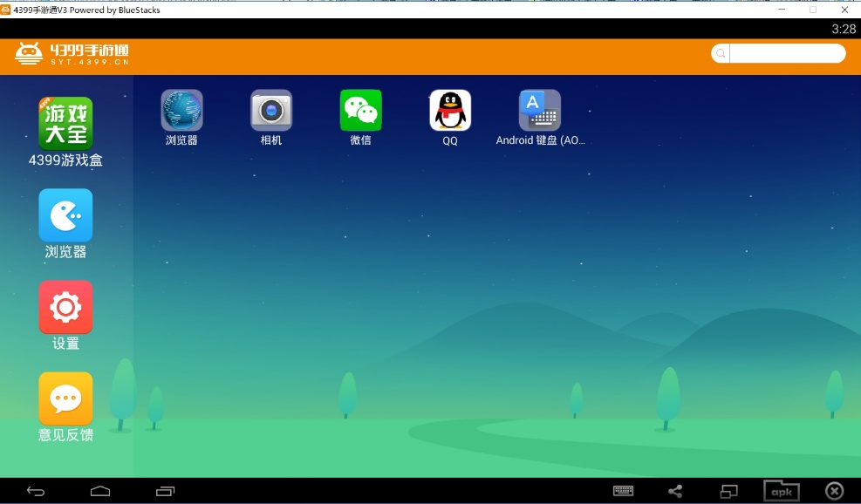Click the screen rotate/resize icon
861x504 pixels.
point(728,492)
